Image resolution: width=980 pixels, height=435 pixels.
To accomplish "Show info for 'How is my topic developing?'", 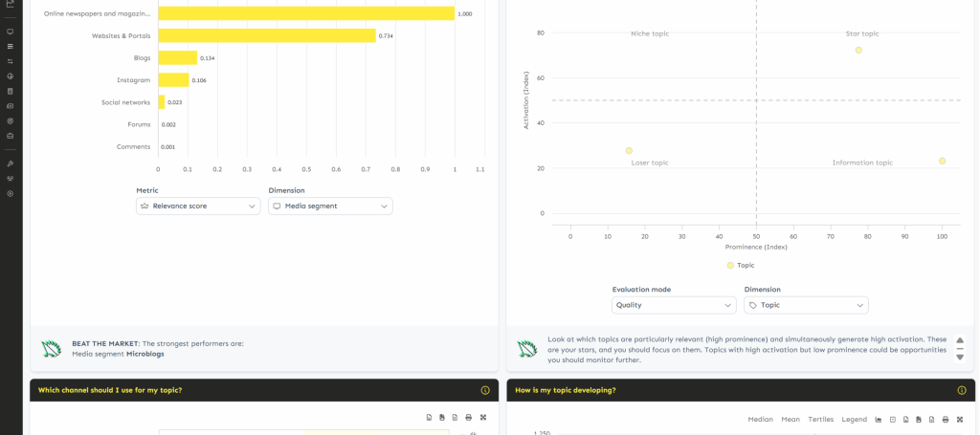I will pos(962,390).
